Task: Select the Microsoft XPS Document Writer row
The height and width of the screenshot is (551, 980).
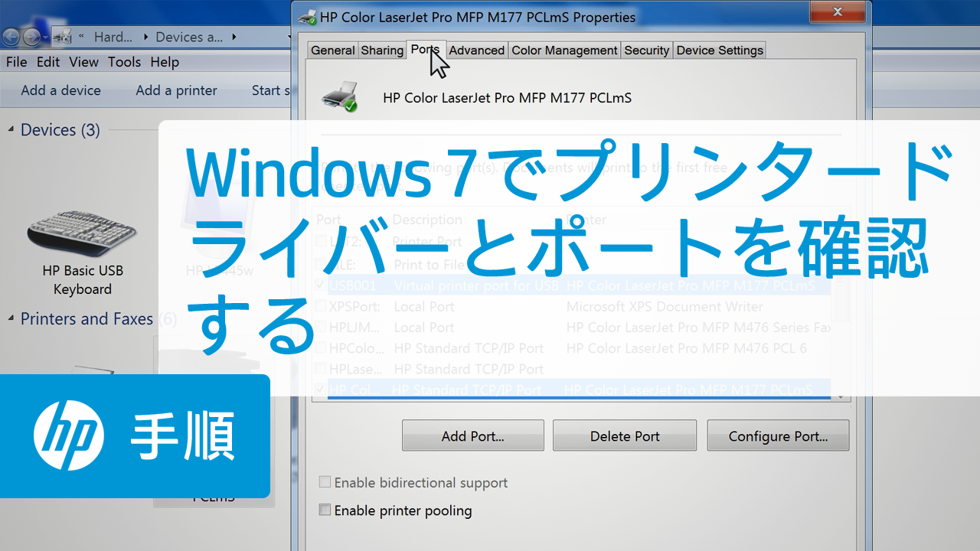Action: pyautogui.click(x=573, y=306)
